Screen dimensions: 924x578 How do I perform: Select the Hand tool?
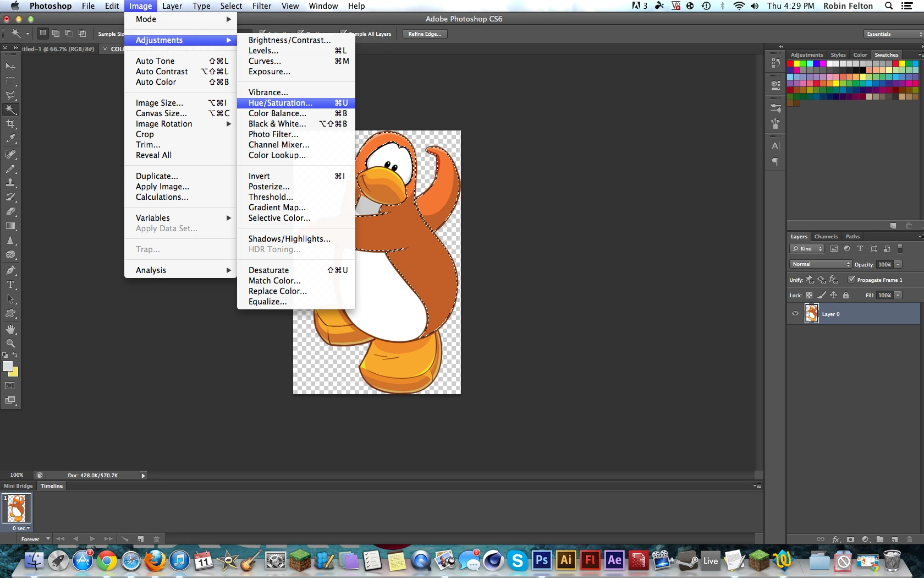(x=10, y=329)
